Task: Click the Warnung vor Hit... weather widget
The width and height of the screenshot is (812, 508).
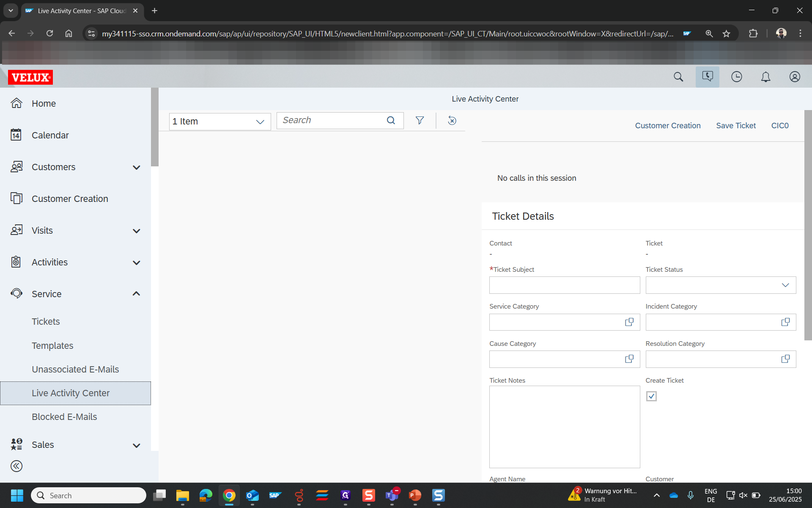Action: [603, 495]
